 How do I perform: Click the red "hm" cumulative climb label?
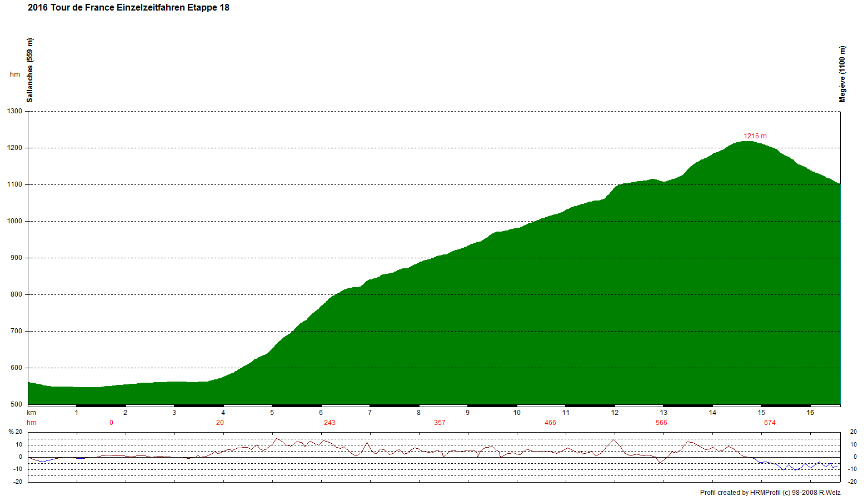pyautogui.click(x=32, y=423)
